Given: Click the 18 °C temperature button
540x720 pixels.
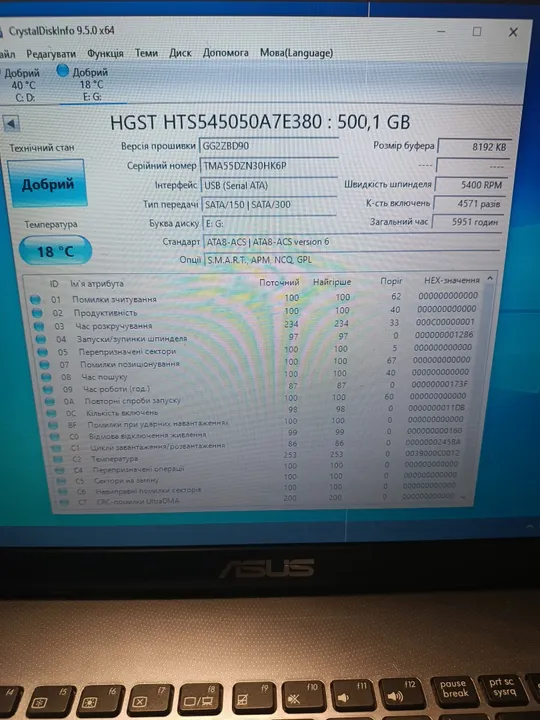Looking at the screenshot, I should (56, 251).
